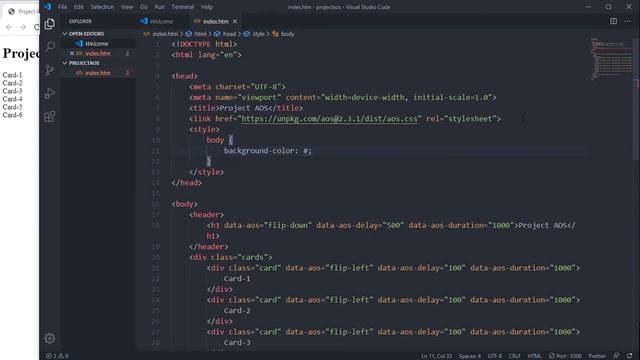Click the EXPLORER panel header
This screenshot has width=640, height=360.
tap(80, 21)
